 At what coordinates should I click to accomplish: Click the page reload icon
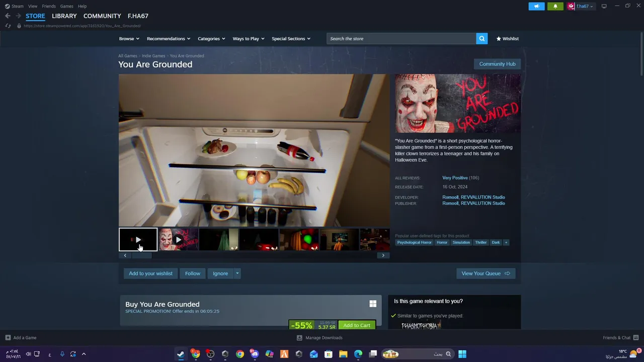pos(8,26)
